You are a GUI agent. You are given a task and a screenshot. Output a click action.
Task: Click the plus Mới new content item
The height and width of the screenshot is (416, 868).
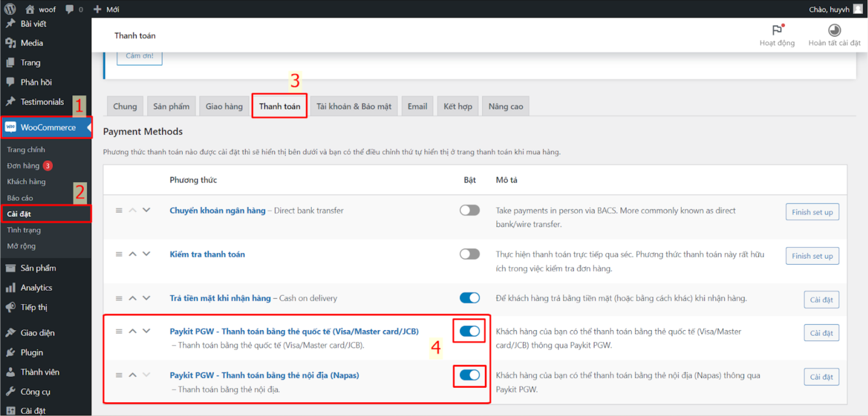(106, 9)
